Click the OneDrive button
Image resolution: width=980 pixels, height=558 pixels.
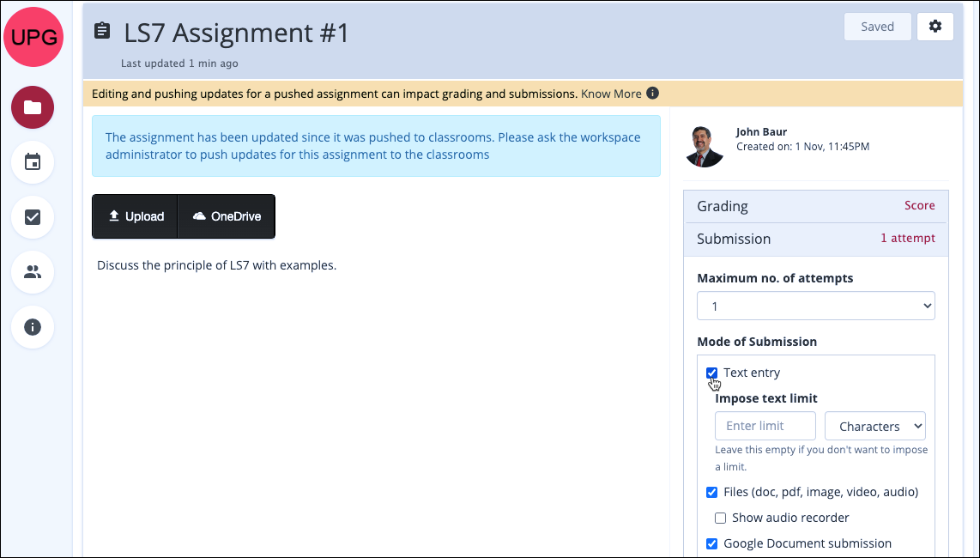(227, 216)
